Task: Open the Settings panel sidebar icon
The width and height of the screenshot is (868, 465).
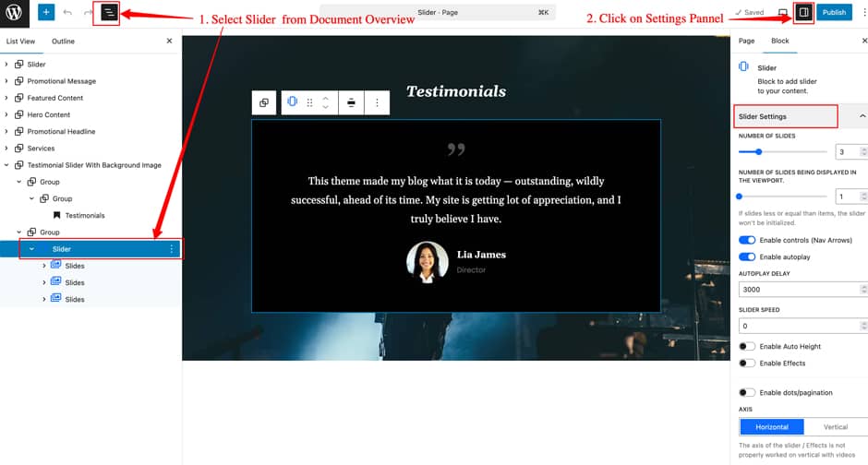Action: tap(803, 13)
